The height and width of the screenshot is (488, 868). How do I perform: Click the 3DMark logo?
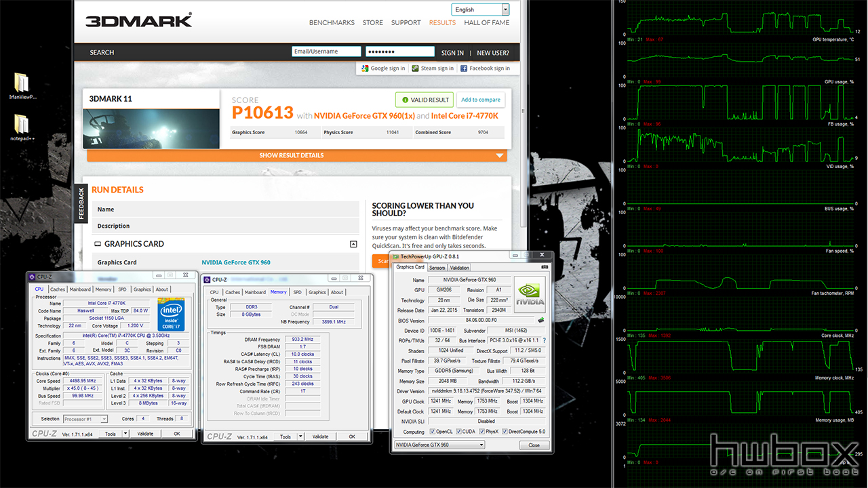(x=138, y=20)
